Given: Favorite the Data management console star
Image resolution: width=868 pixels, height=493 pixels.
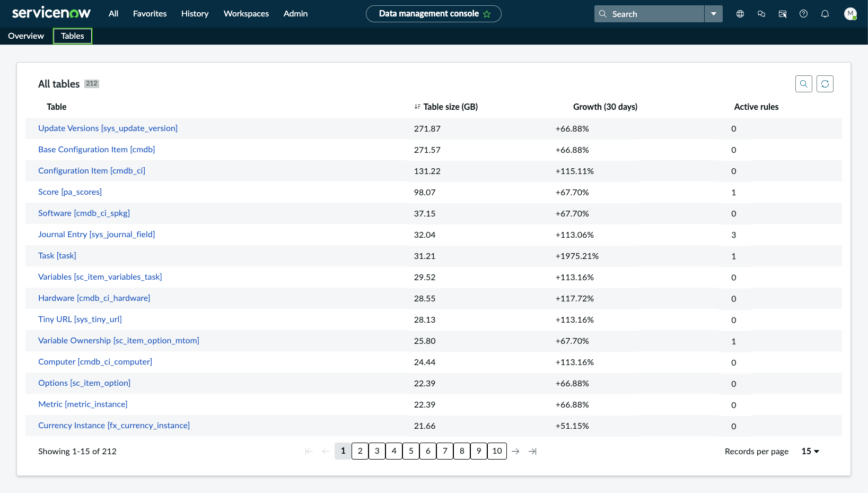Looking at the screenshot, I should [x=487, y=14].
